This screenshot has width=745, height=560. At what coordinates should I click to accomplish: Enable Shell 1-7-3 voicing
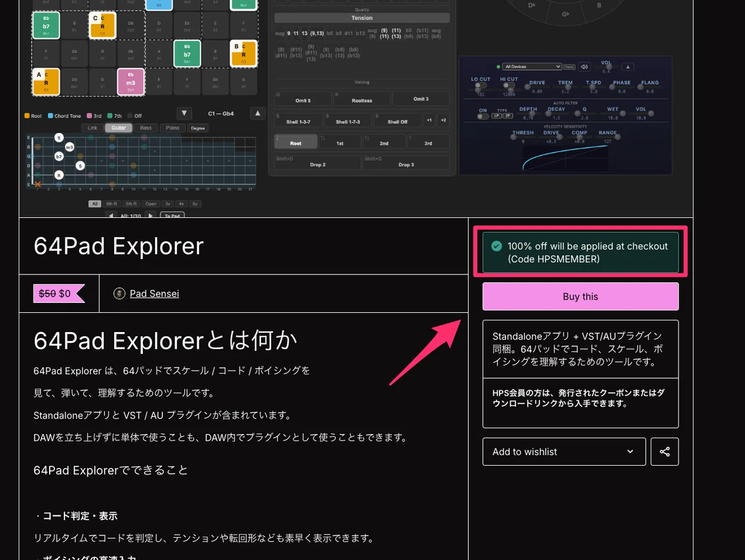click(x=348, y=120)
